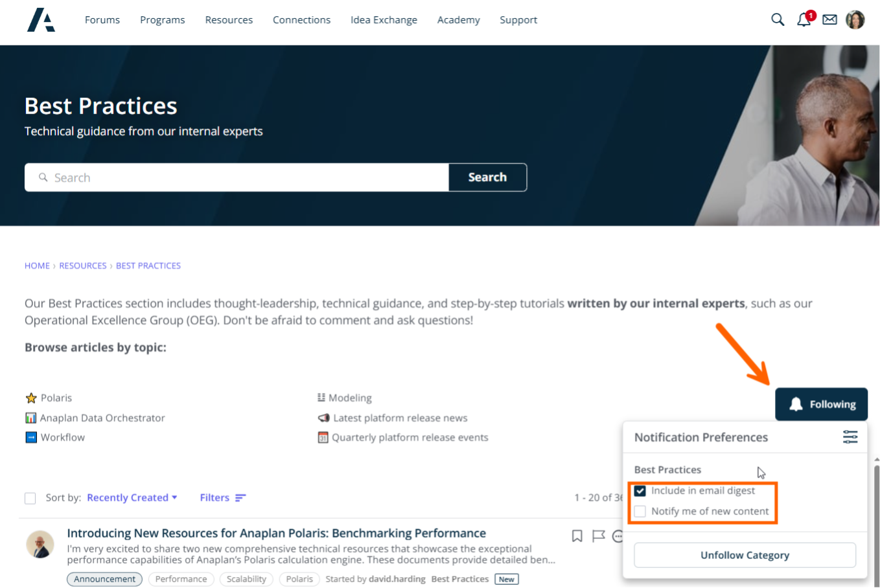Click the Performance tag
The height and width of the screenshot is (588, 880).
[x=181, y=579]
